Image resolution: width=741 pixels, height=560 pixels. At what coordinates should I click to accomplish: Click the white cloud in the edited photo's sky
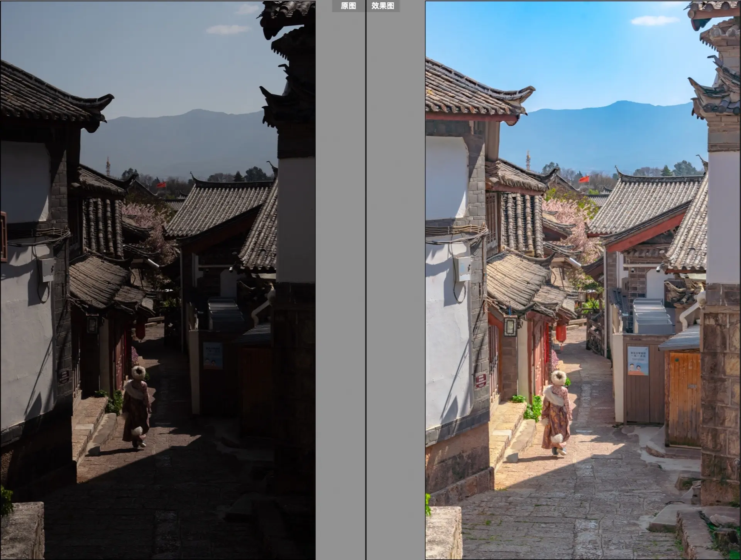(x=654, y=20)
